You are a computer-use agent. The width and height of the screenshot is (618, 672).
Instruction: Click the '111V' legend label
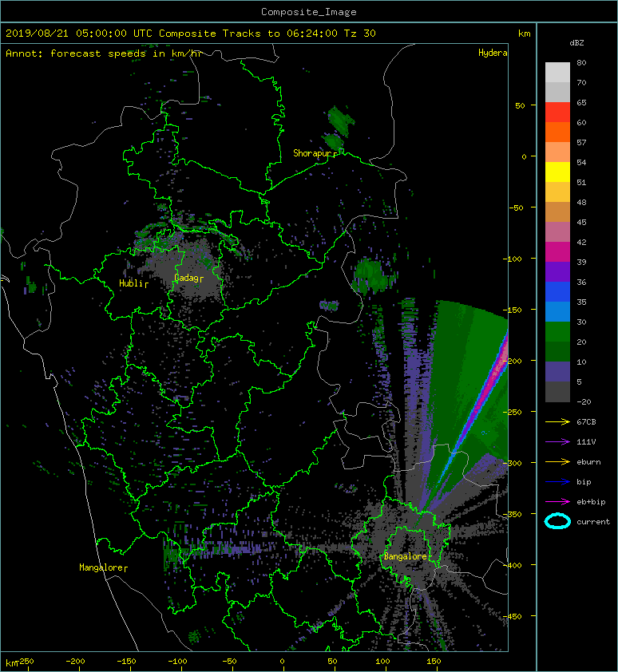pos(586,442)
